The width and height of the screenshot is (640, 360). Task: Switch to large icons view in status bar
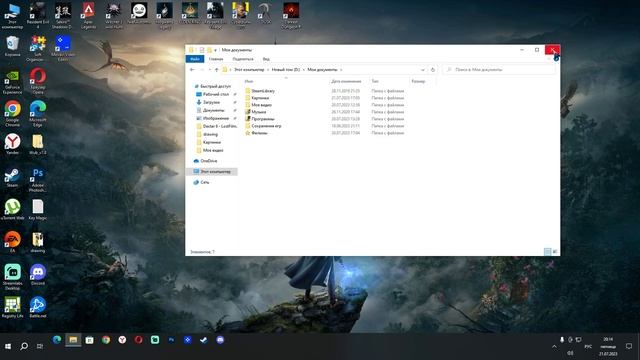tap(555, 252)
